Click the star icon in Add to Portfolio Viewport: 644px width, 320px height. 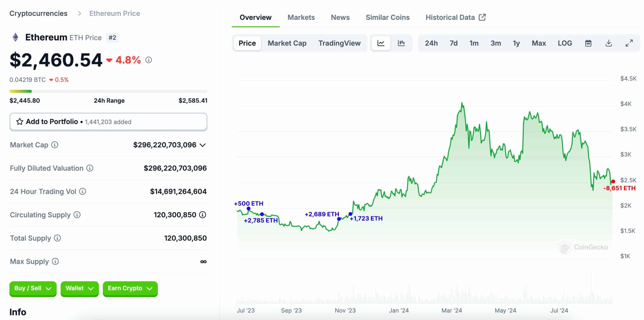(x=20, y=122)
